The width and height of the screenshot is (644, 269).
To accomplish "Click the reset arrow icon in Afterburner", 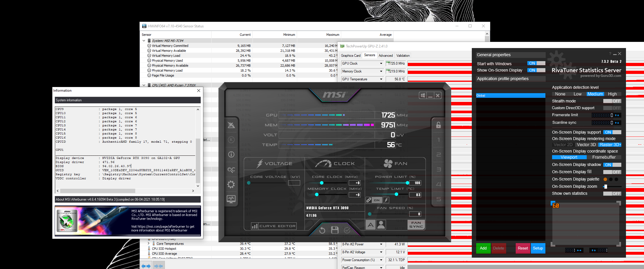I will pyautogui.click(x=322, y=231).
